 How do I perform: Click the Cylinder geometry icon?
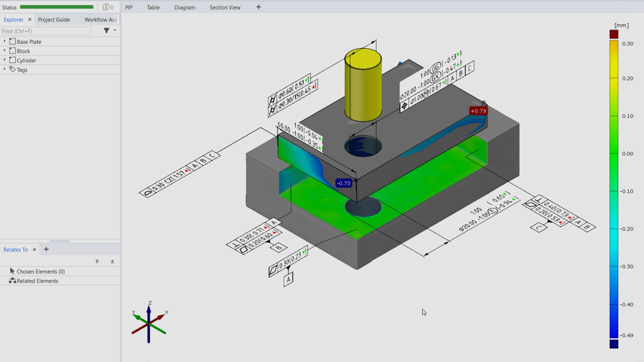[x=13, y=60]
